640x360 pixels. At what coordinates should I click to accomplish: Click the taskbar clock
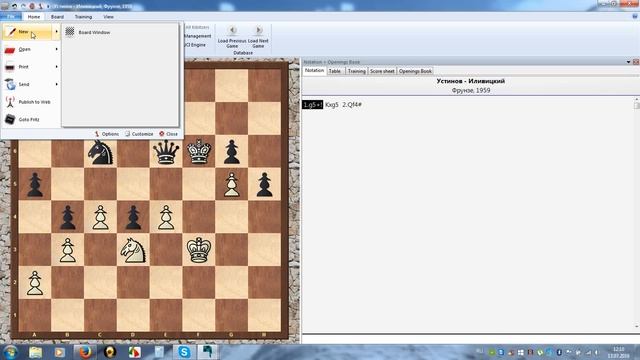pyautogui.click(x=618, y=352)
